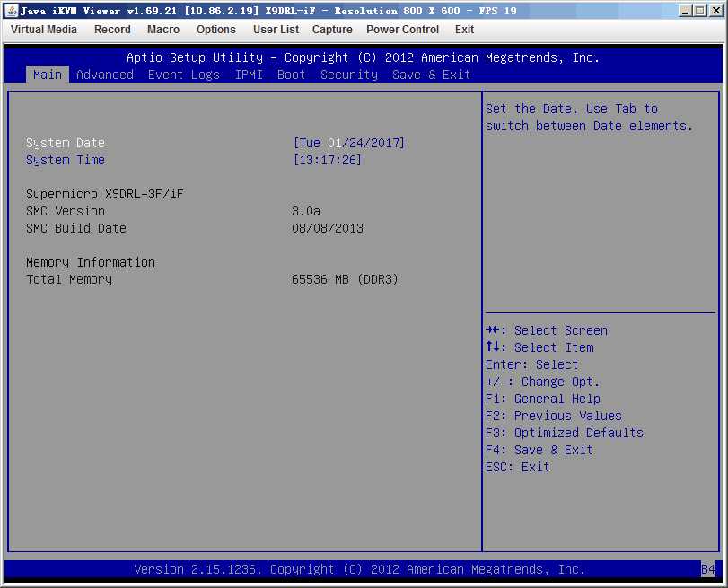Click the date value Tue 01/24/2017
Viewport: 728px width, 588px height.
point(348,143)
